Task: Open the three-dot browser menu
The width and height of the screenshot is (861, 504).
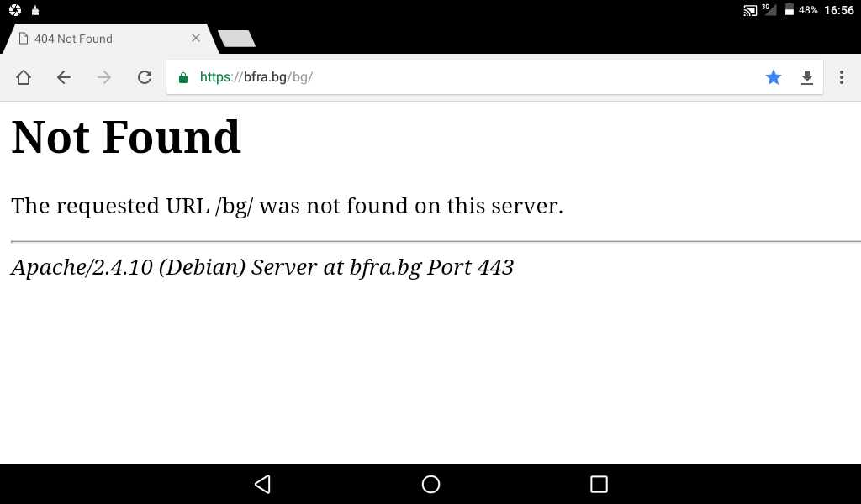Action: click(x=841, y=77)
